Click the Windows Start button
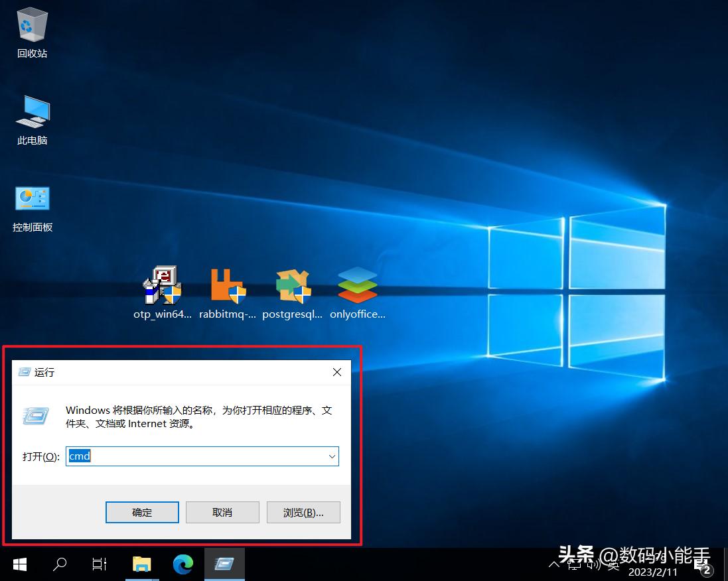The width and height of the screenshot is (728, 581). pyautogui.click(x=20, y=564)
